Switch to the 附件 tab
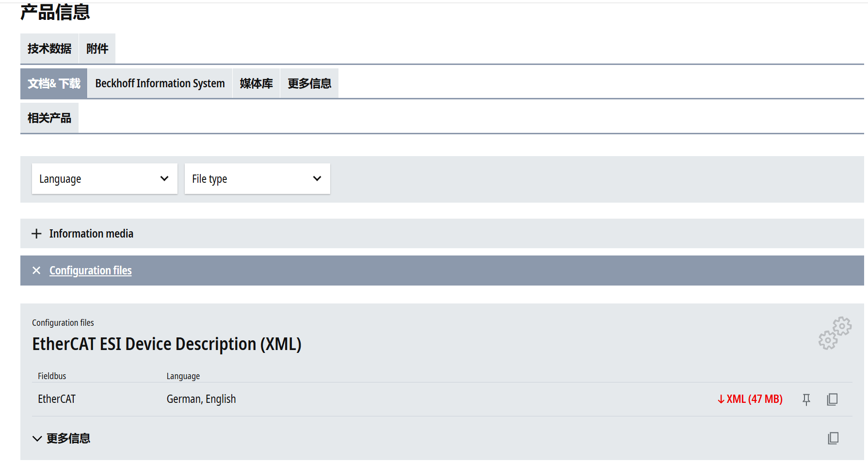Image resolution: width=868 pixels, height=462 pixels. pyautogui.click(x=97, y=48)
